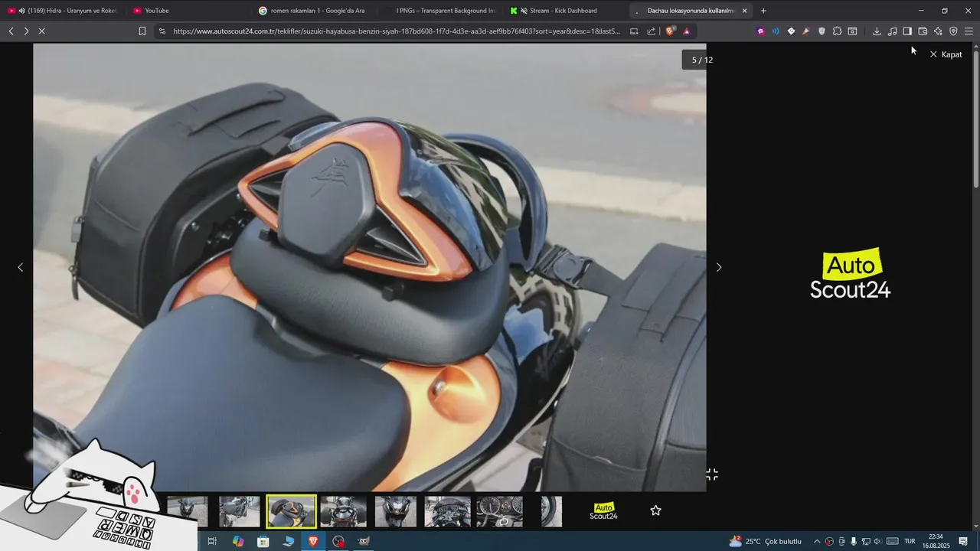Open the Brave Shields lion icon
The image size is (980, 551).
click(x=671, y=31)
